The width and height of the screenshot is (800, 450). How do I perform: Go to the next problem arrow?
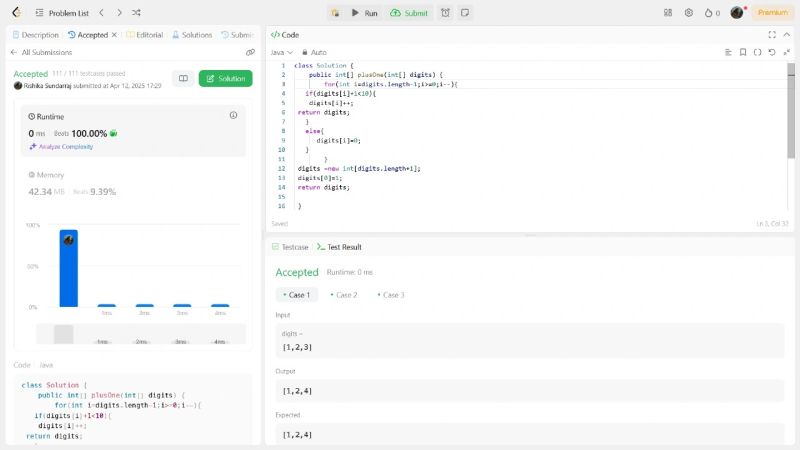point(119,13)
